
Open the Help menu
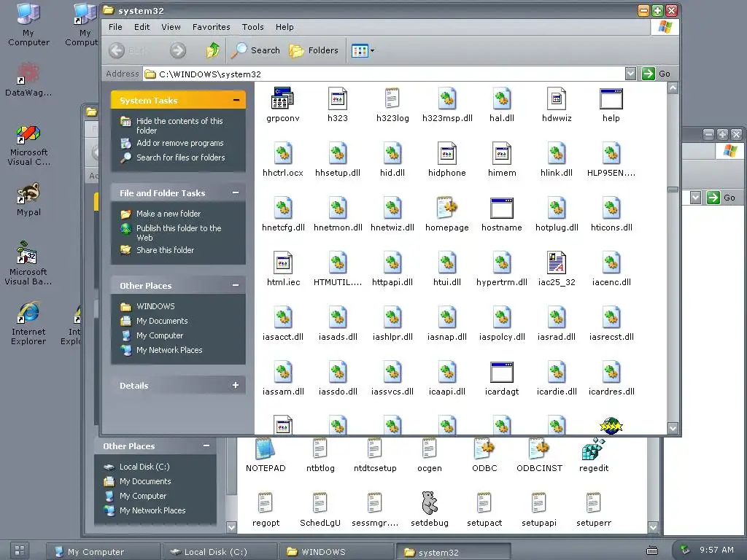(285, 27)
